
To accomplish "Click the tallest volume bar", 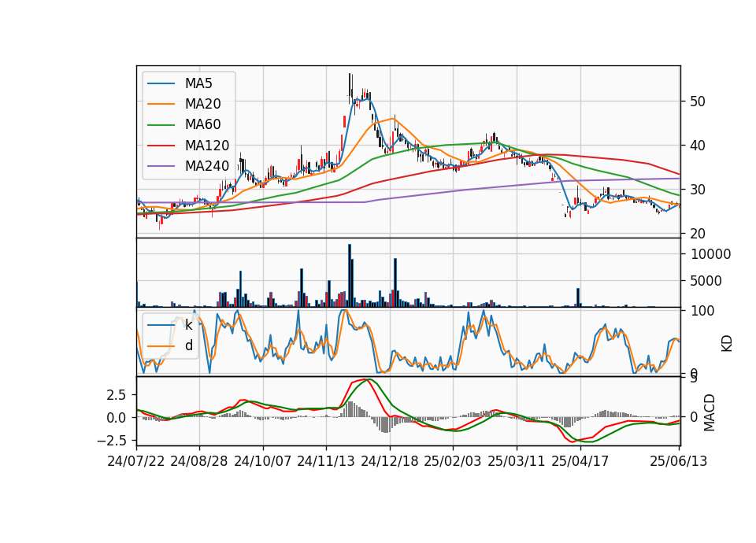I will click(x=350, y=275).
